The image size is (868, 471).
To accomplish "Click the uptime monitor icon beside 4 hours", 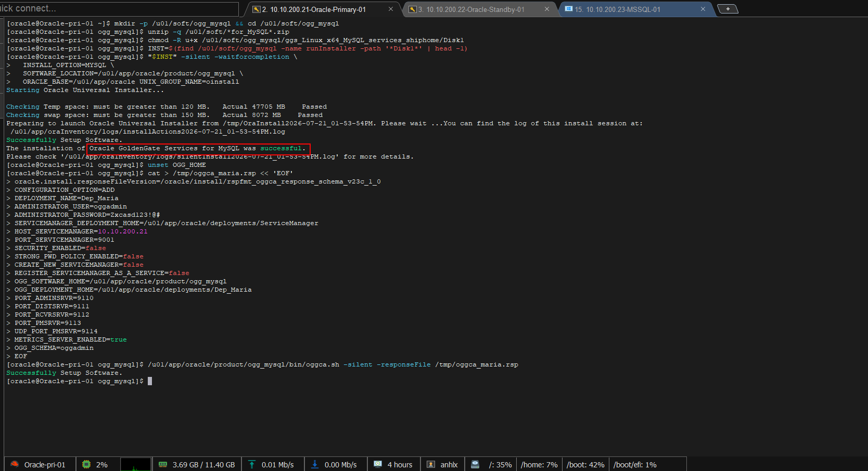I will click(x=378, y=464).
